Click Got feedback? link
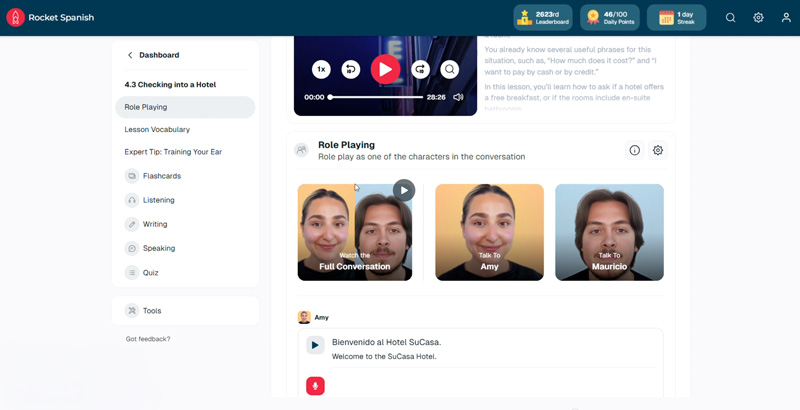The width and height of the screenshot is (800, 410). (148, 339)
